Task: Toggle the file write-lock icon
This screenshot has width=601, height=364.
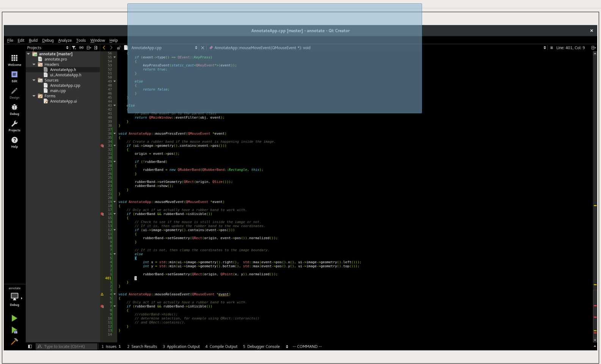Action: click(x=119, y=48)
